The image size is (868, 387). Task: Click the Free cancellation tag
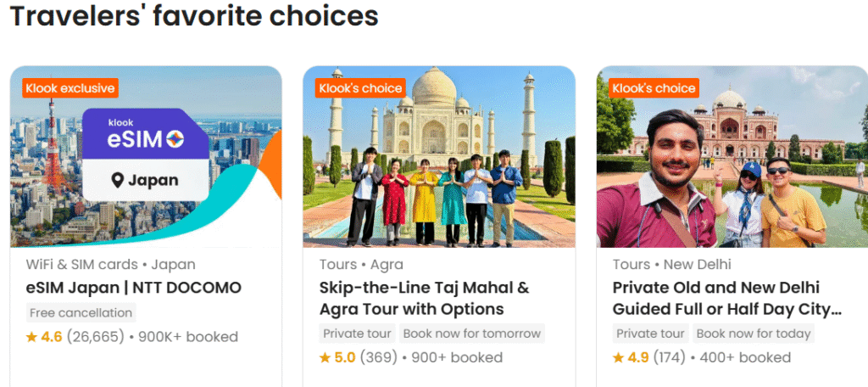81,312
